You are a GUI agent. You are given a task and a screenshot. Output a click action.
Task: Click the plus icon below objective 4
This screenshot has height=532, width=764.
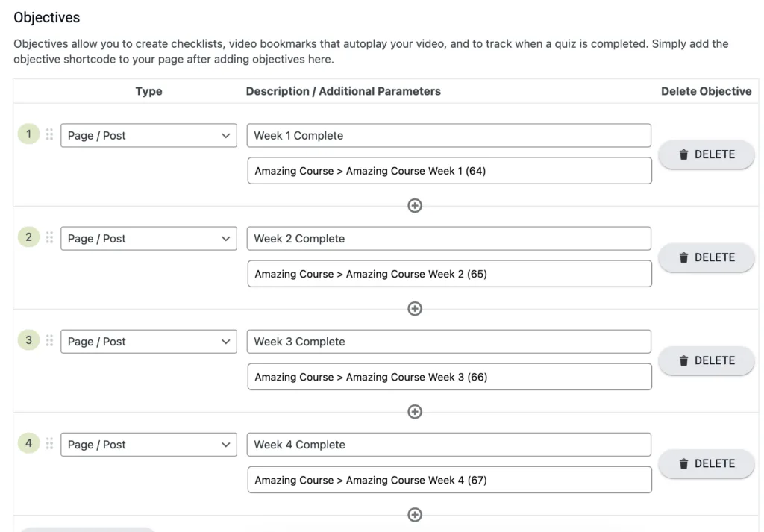tap(415, 514)
